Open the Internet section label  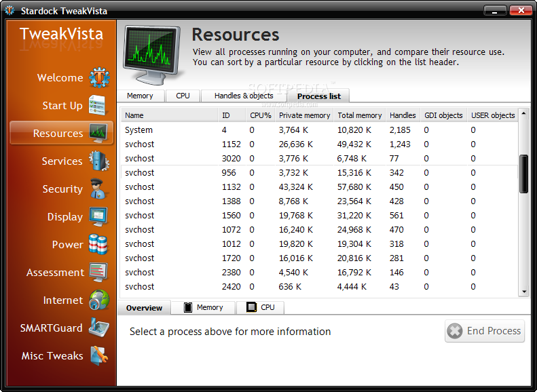pos(63,300)
